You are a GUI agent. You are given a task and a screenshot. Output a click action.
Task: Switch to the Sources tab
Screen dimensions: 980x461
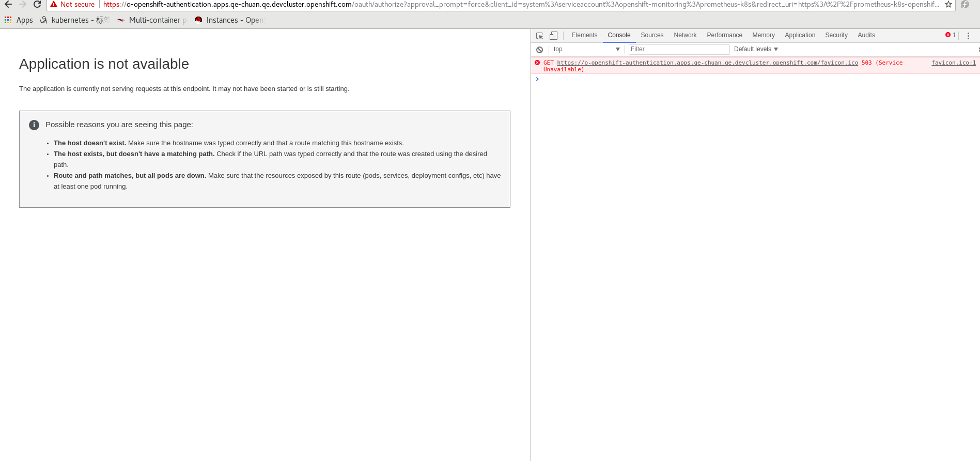coord(652,35)
